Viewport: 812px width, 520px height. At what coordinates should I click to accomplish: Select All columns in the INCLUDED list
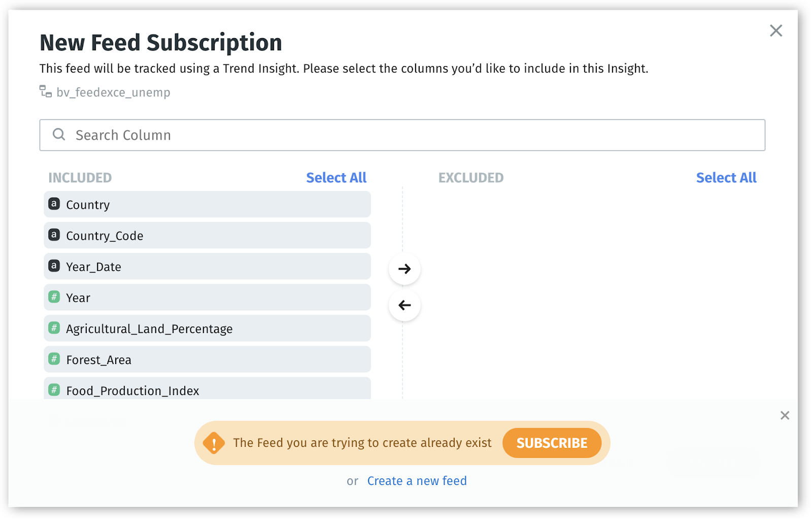pos(336,177)
